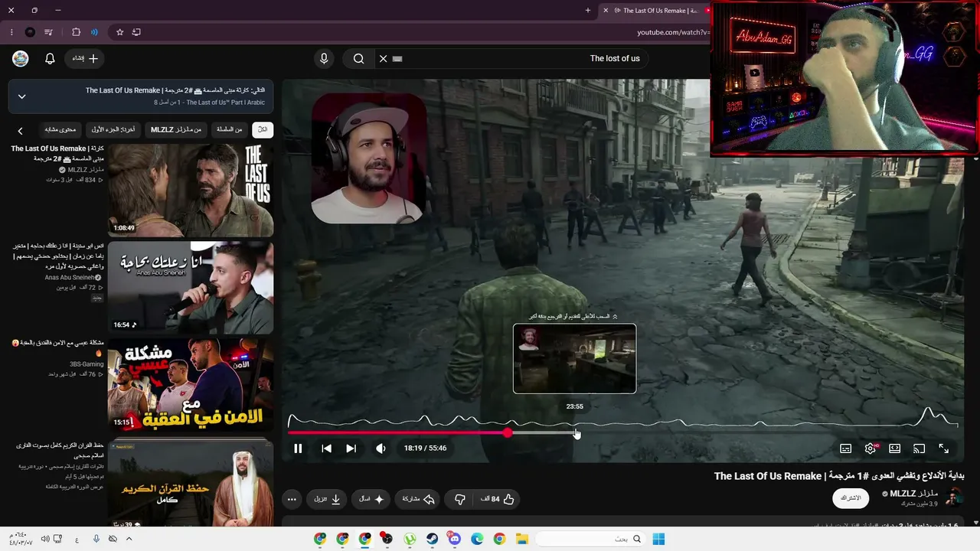Open the Ask (اسأل) assistant button
The width and height of the screenshot is (980, 551).
(372, 499)
